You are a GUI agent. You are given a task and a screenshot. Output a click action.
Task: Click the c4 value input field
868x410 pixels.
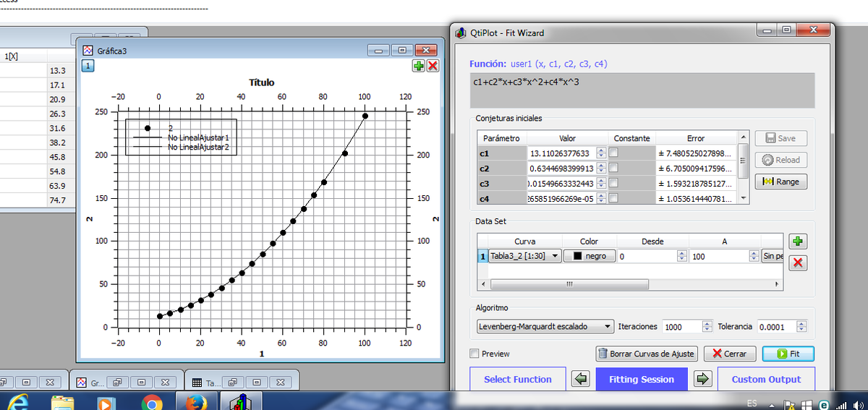[x=561, y=198]
